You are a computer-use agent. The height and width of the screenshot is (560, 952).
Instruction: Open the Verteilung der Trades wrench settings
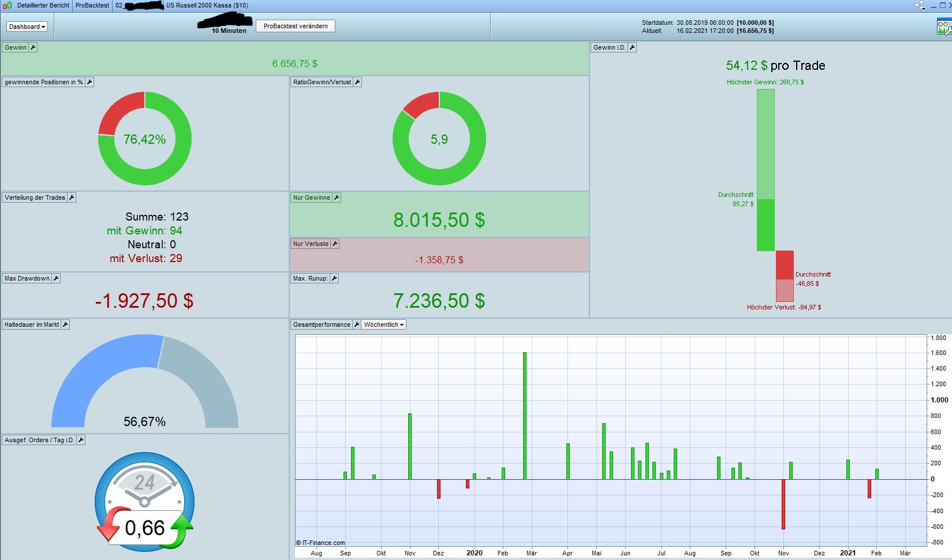pos(72,197)
